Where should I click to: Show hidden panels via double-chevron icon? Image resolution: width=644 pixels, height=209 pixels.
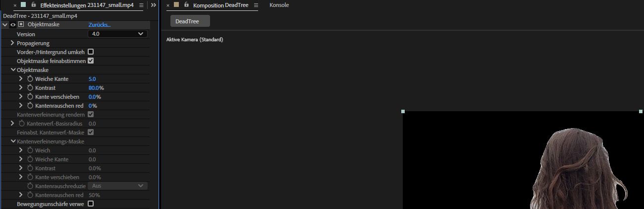click(154, 5)
